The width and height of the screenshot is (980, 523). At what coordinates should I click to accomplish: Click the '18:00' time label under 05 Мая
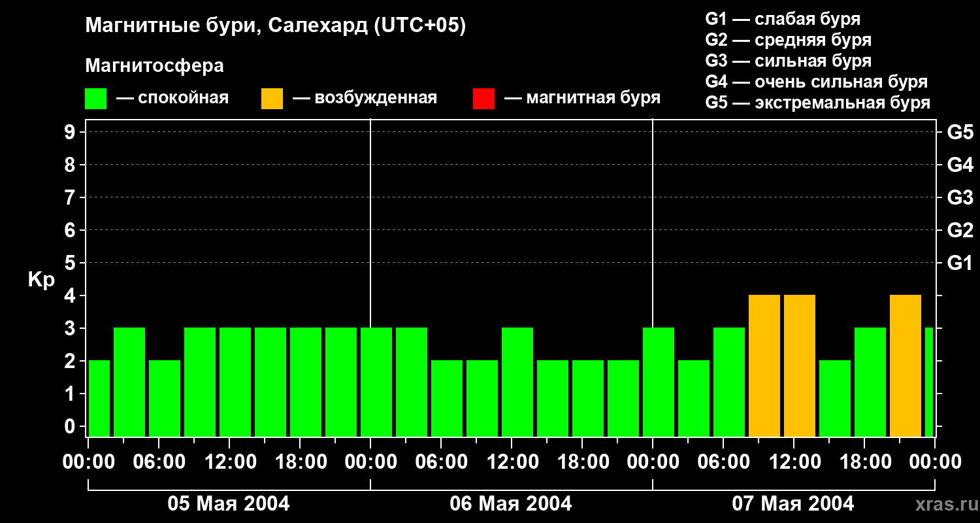[300, 462]
